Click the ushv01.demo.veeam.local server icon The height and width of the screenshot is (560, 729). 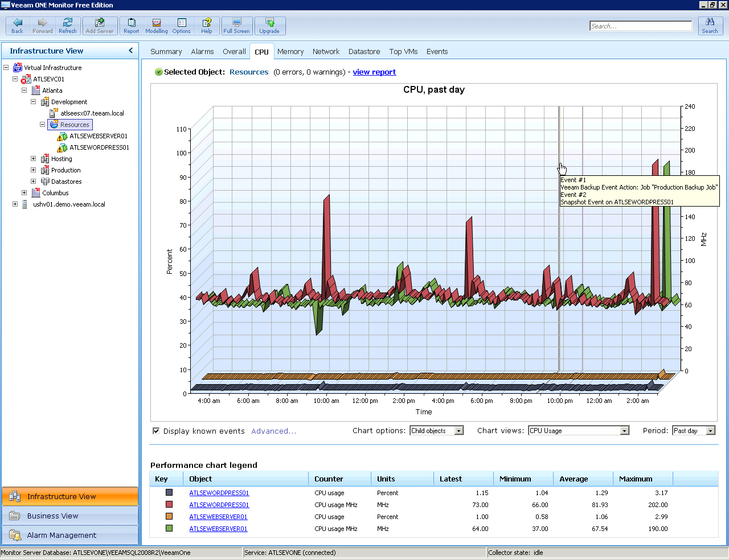pos(24,204)
